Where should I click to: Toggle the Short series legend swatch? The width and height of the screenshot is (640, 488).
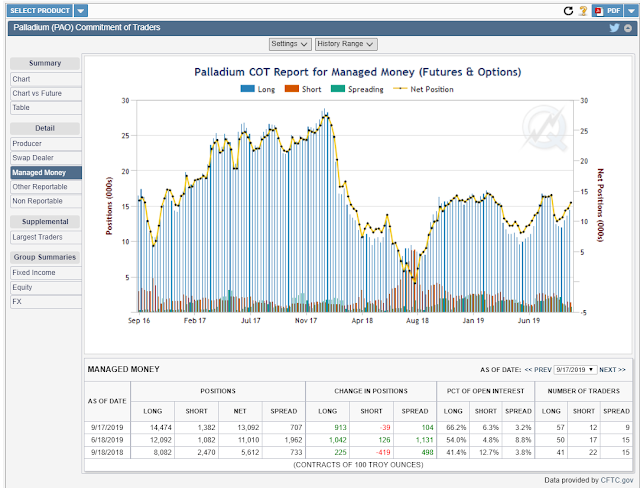[291, 89]
